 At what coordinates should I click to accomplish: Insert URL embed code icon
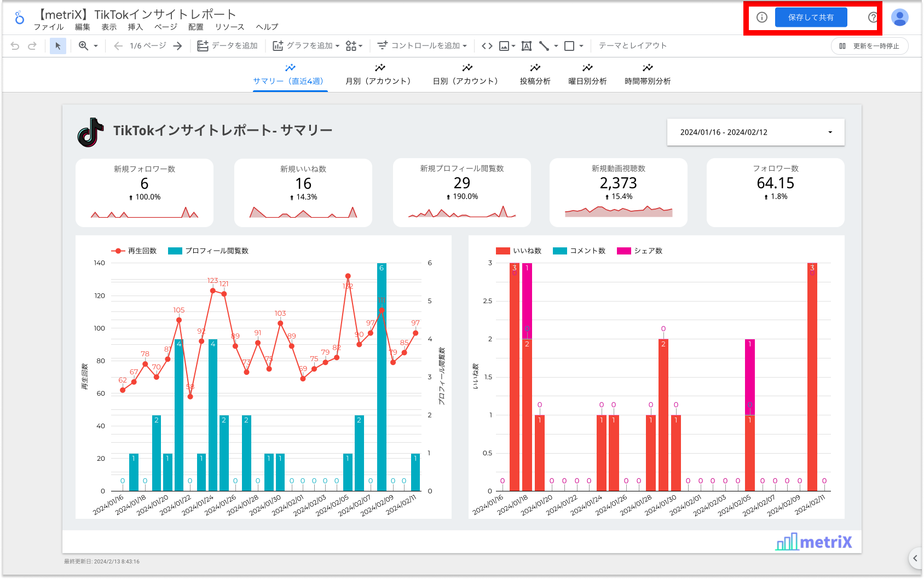487,46
